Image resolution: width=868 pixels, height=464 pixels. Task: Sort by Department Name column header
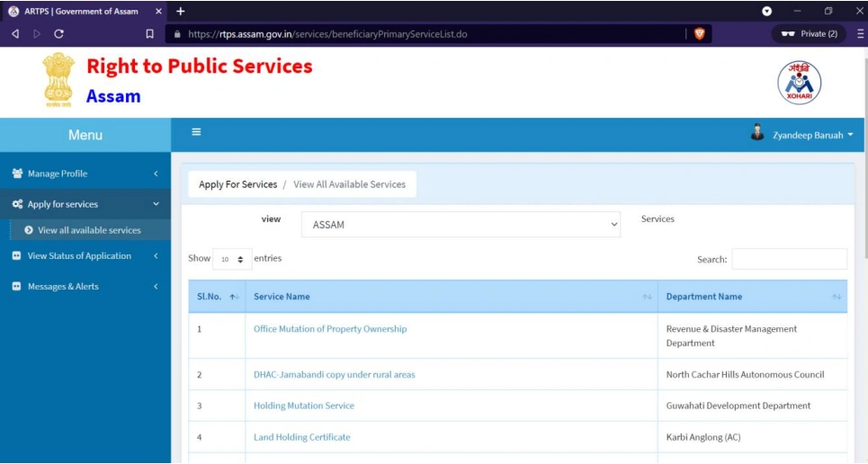752,296
